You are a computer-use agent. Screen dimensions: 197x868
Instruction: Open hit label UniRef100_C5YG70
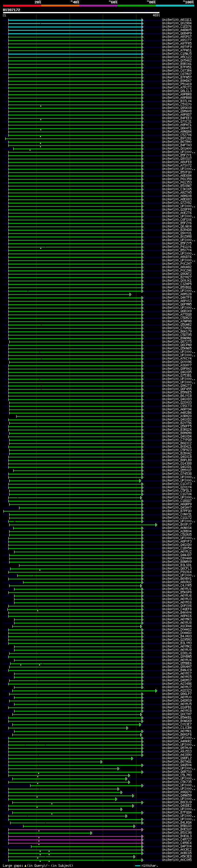click(177, 105)
